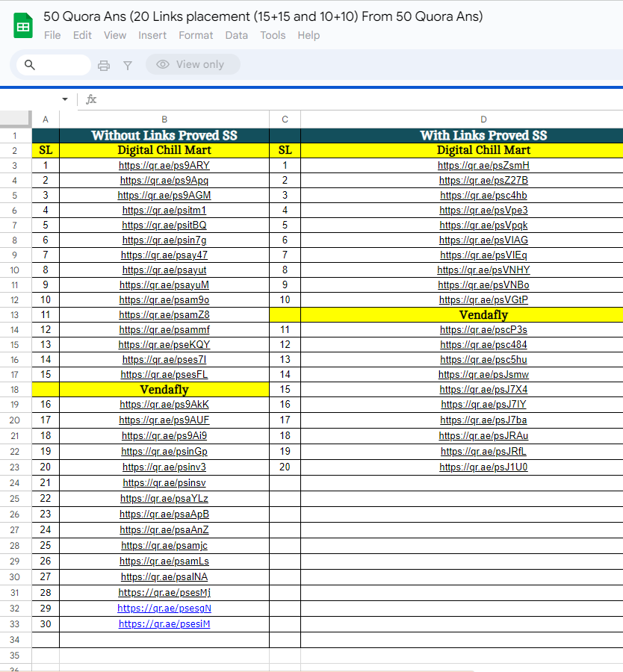The height and width of the screenshot is (672, 623).
Task: Open link https://qr.ae/psamjc
Action: (164, 546)
